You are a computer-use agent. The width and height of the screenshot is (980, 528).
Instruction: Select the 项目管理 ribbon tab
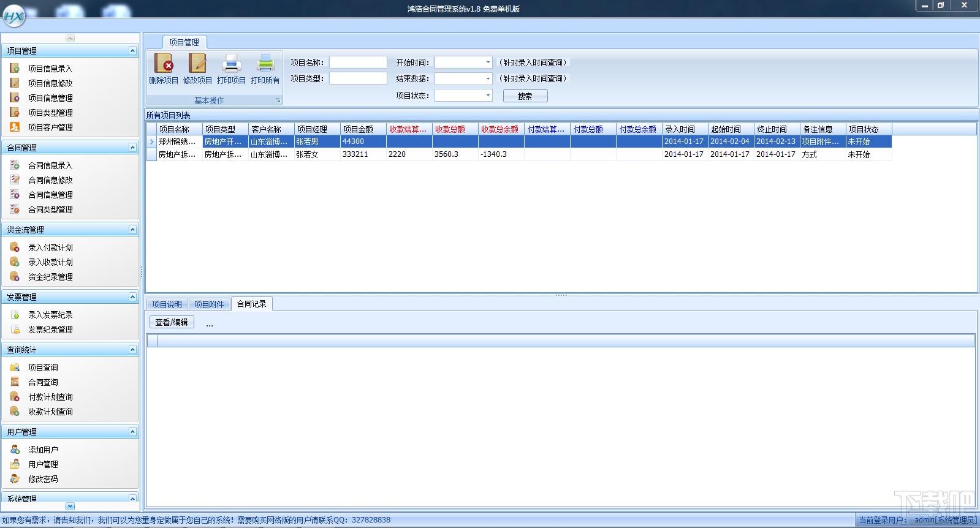click(184, 42)
